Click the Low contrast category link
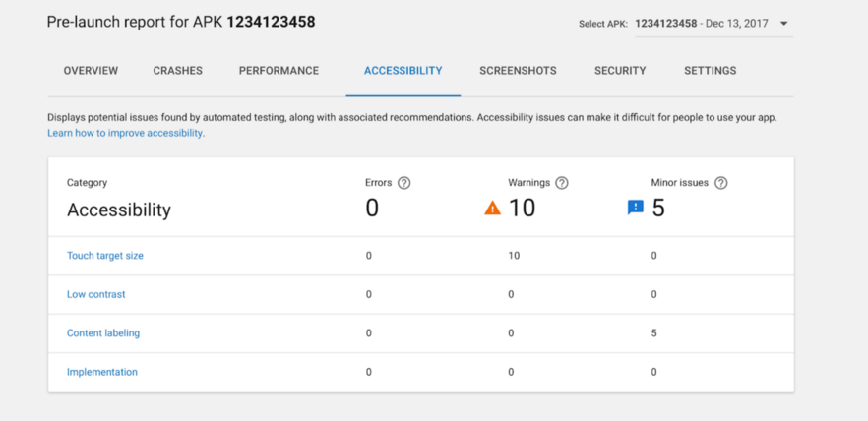 point(95,294)
